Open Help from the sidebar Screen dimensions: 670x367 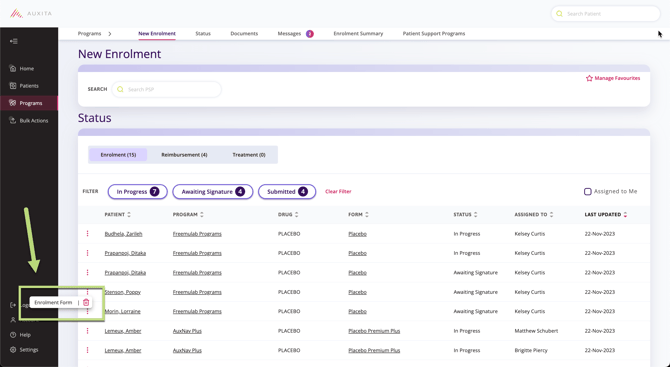20,335
